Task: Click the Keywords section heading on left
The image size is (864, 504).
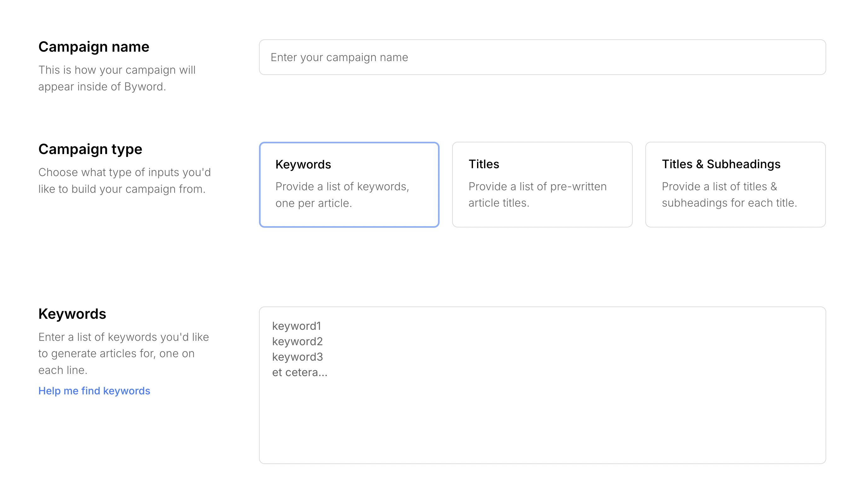Action: [72, 314]
